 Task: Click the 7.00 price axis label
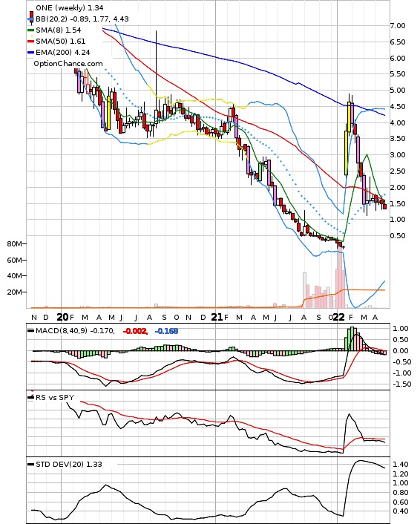coord(398,26)
